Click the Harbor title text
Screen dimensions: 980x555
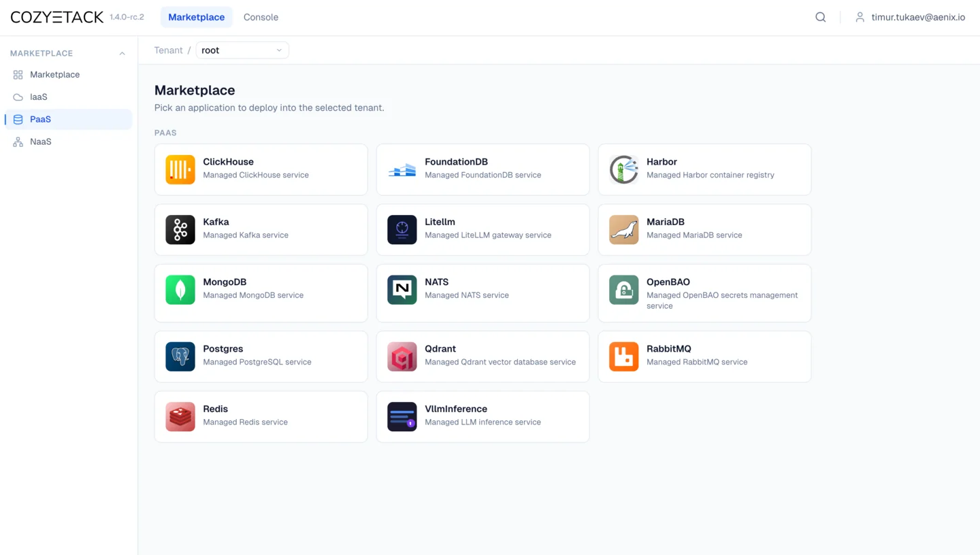661,162
